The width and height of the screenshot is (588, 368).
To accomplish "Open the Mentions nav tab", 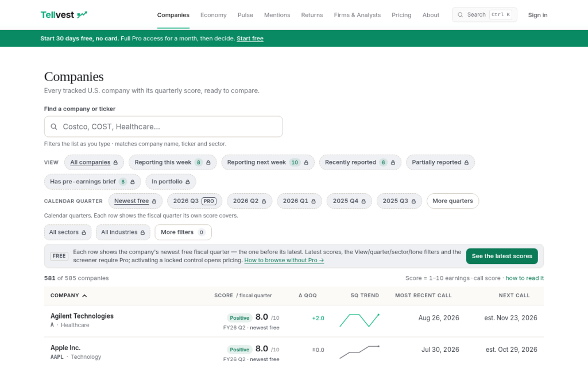I will click(x=277, y=15).
